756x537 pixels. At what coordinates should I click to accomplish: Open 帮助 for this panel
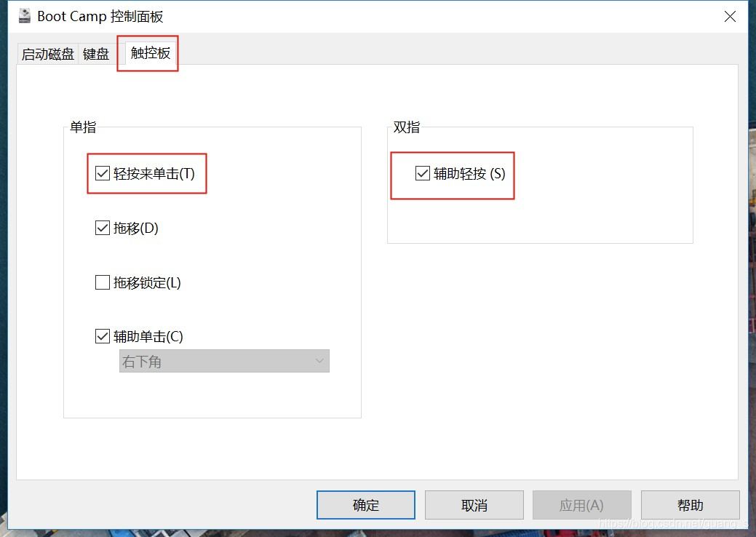[x=690, y=505]
